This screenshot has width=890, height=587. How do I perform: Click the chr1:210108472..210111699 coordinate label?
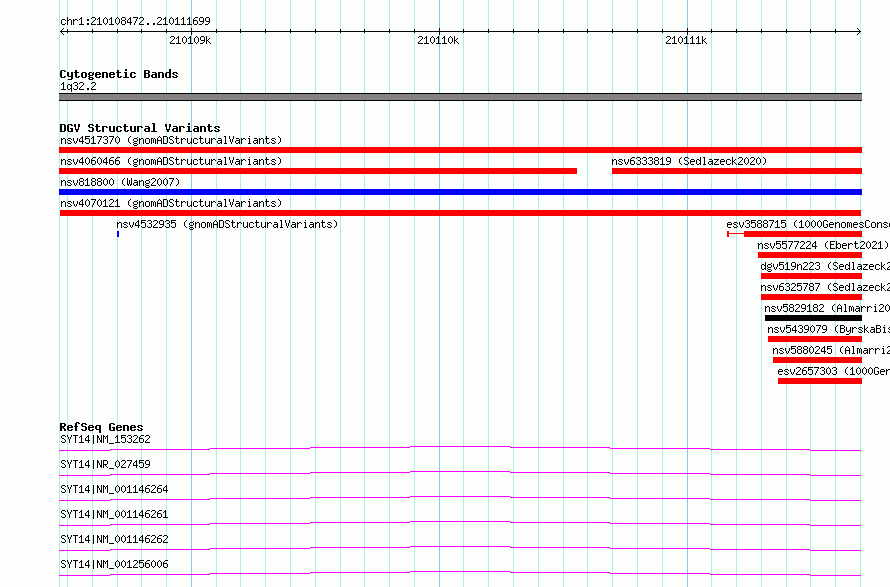pos(135,21)
